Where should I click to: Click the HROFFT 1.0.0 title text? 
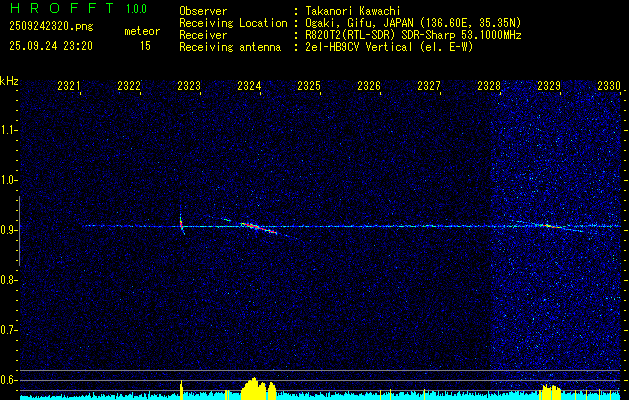click(79, 8)
